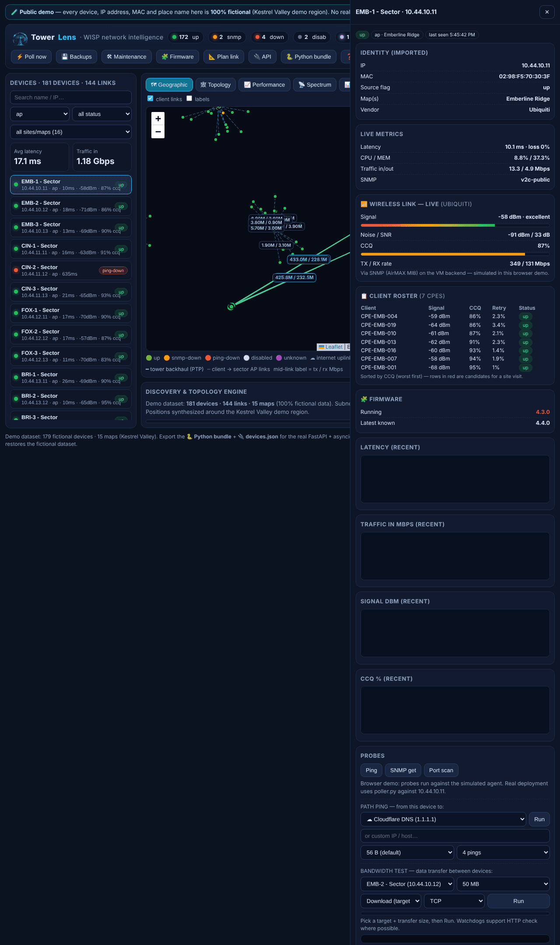
Task: Select CIN-2 - Sector device in the list
Action: (71, 270)
